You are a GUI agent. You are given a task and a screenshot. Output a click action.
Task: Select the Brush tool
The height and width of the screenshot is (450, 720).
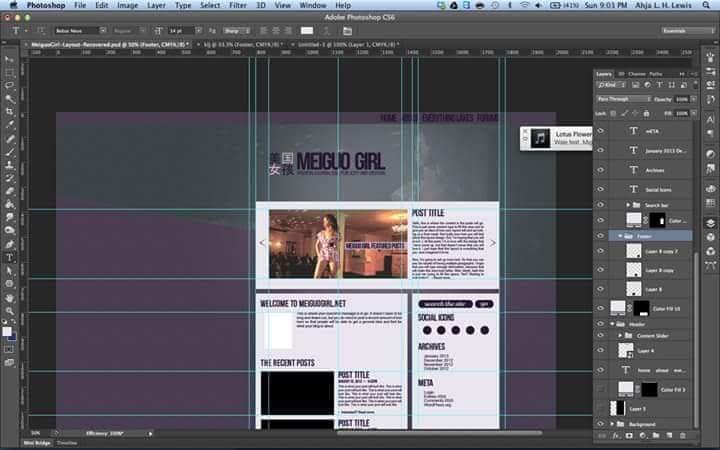coord(9,151)
